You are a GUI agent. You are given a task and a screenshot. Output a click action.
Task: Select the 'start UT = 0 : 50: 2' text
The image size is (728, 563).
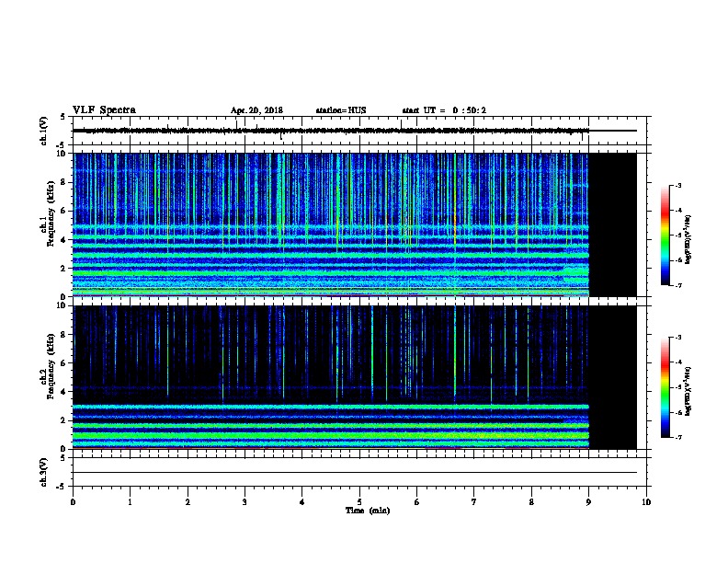(x=444, y=110)
